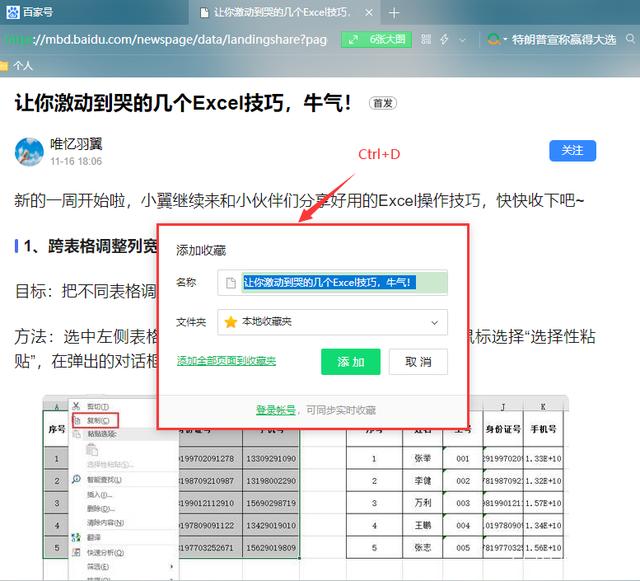This screenshot has height=581, width=640.
Task: Click the 首发 badge next to title
Action: point(382,103)
